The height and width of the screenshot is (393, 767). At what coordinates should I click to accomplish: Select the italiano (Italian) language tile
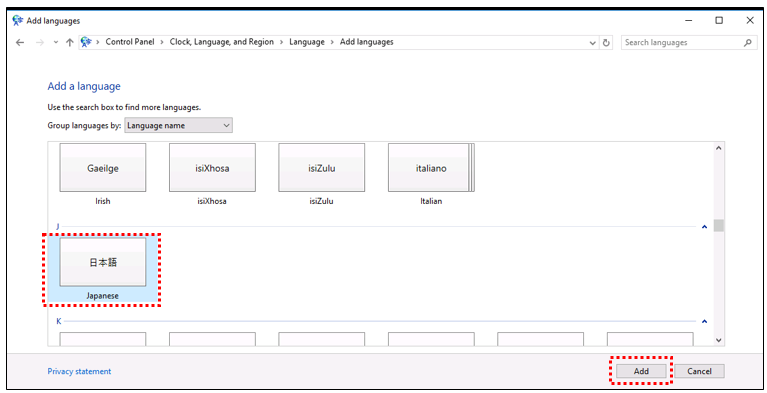431,167
